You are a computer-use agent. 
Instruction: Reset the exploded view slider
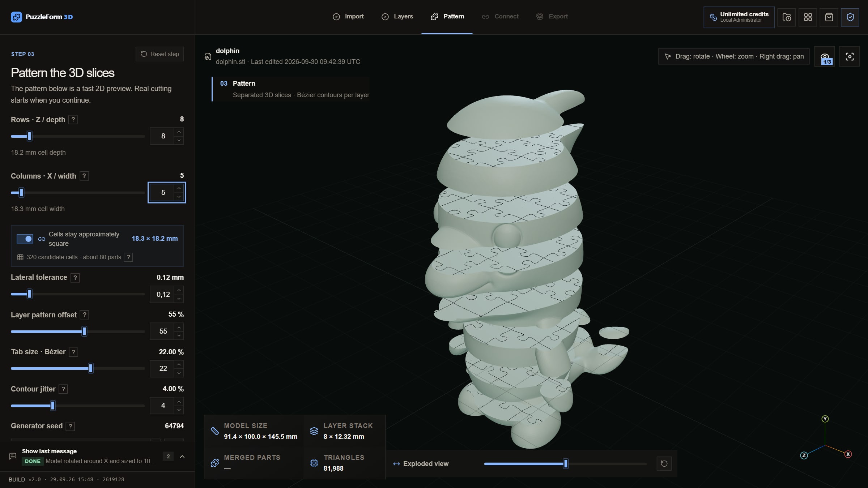pos(664,463)
